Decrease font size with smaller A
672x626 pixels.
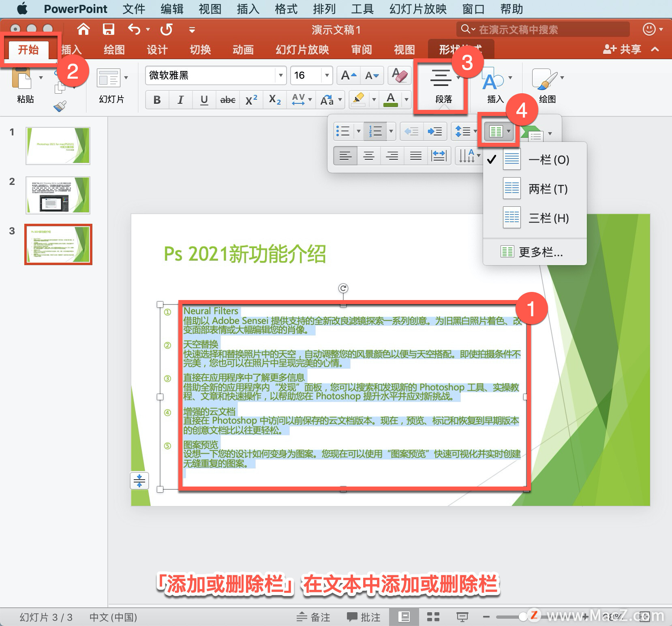372,75
